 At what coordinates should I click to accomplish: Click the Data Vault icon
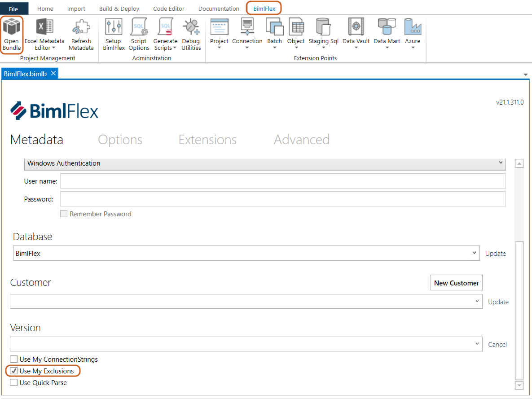356,27
